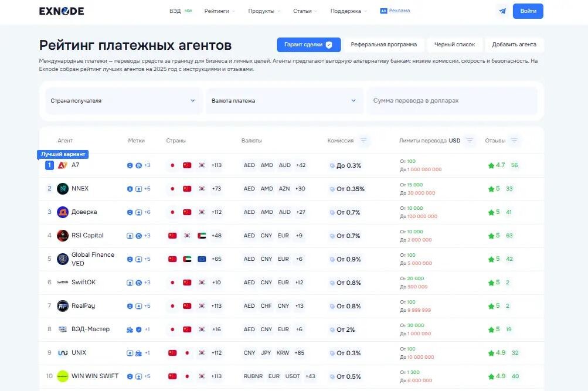This screenshot has height=391, width=588.
Task: Sort by Лимиты перевода filter icon
Action: 470,141
